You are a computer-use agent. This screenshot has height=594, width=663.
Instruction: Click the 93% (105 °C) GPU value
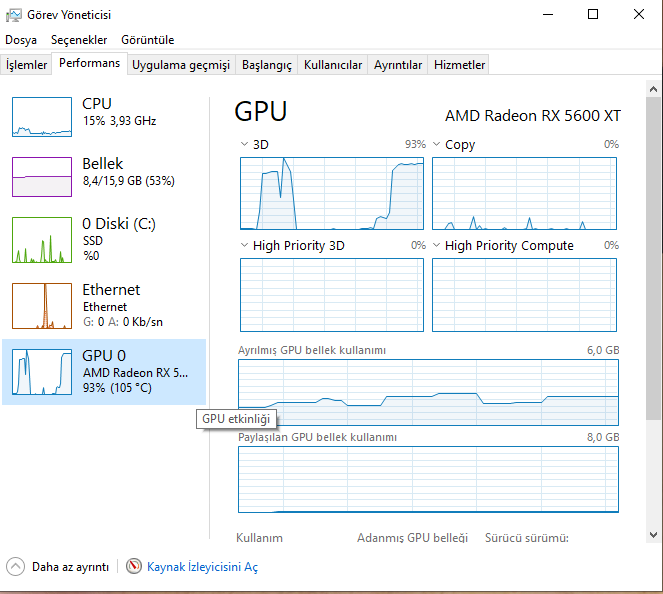(x=117, y=388)
